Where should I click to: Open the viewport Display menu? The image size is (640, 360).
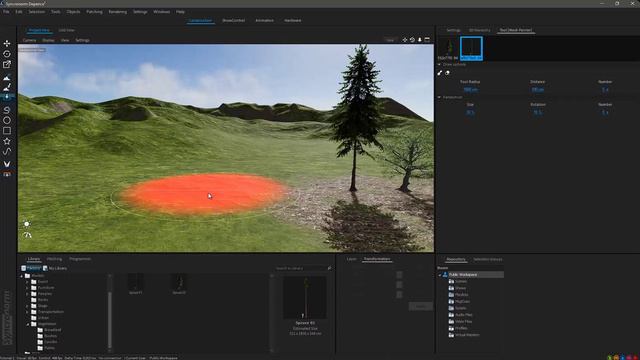[x=48, y=40]
